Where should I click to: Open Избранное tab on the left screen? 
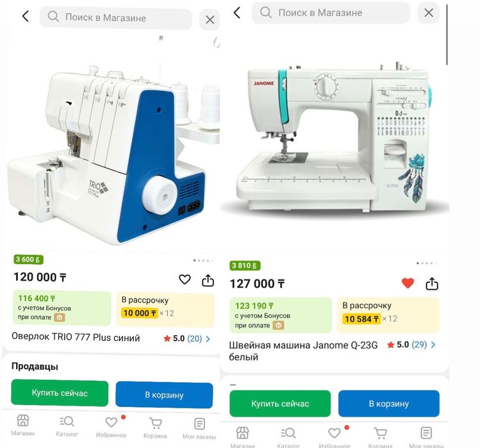tap(111, 427)
